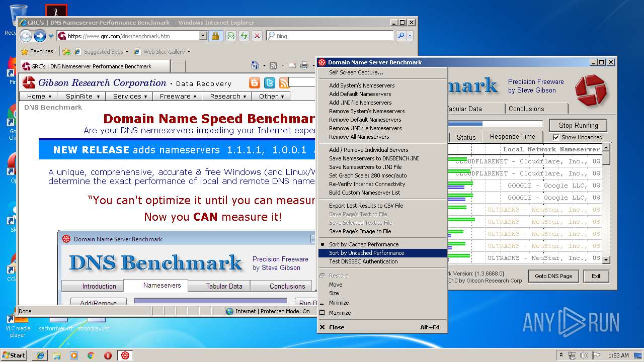This screenshot has height=362, width=644.
Task: Toggle the Show Uncached checkbox
Action: pyautogui.click(x=556, y=137)
